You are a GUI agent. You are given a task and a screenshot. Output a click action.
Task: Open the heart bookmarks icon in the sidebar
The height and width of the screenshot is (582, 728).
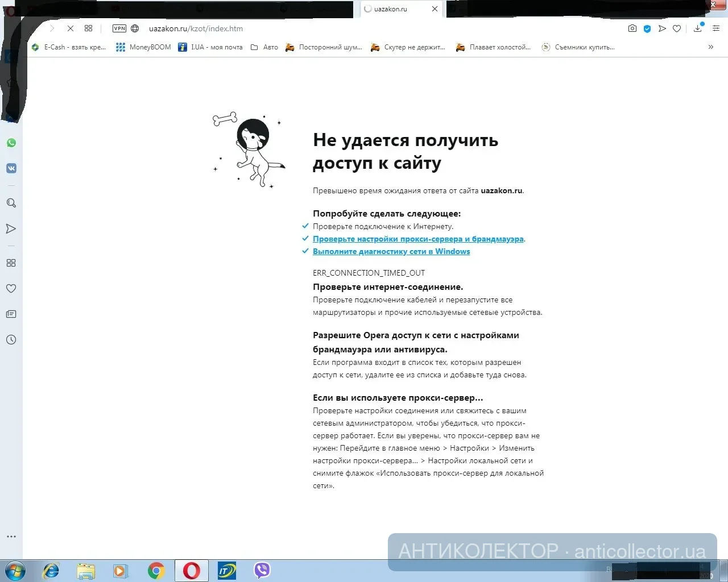(11, 289)
